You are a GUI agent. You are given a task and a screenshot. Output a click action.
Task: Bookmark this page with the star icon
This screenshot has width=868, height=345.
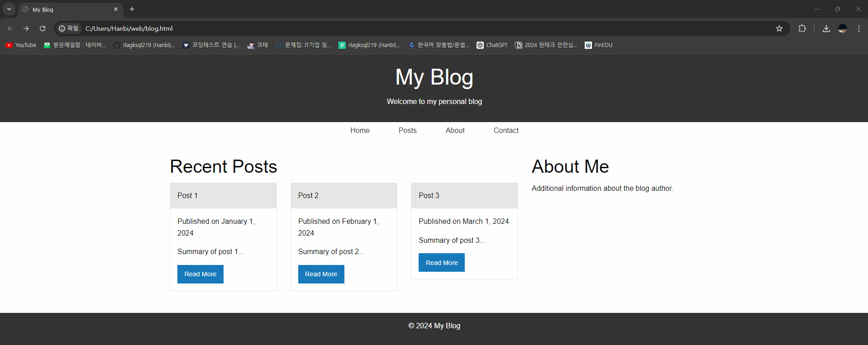(779, 28)
